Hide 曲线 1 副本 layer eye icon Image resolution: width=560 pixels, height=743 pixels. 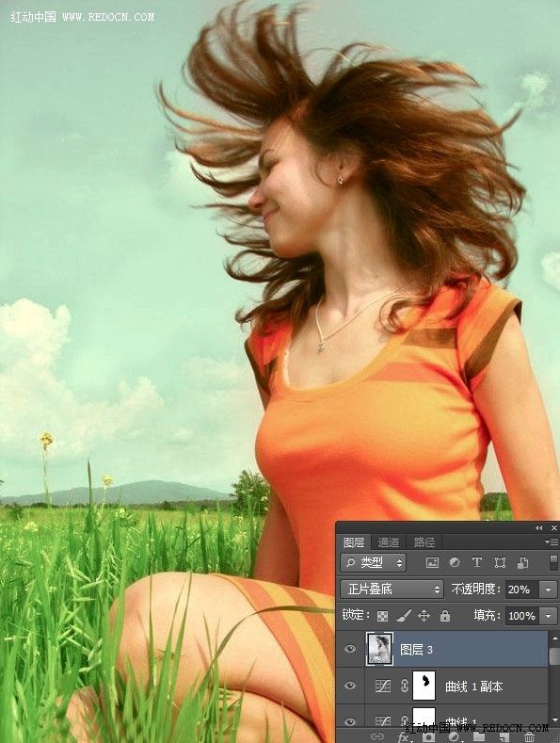click(x=350, y=686)
